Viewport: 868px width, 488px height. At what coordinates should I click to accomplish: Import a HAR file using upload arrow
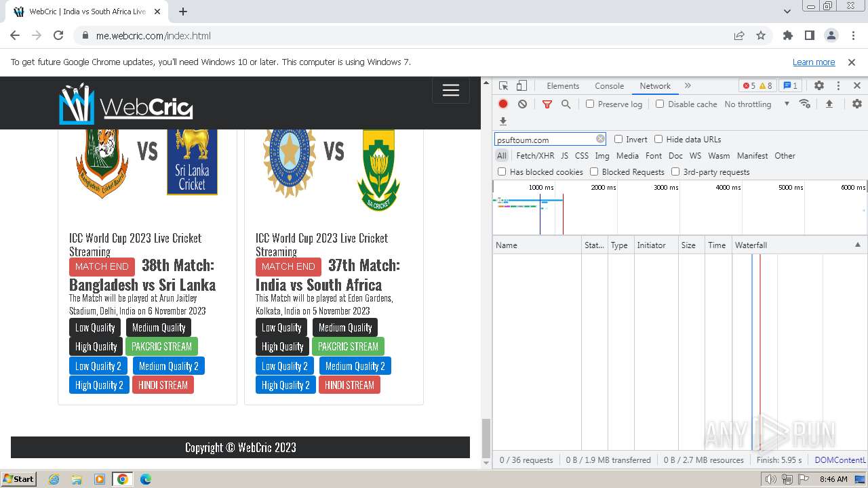point(829,104)
